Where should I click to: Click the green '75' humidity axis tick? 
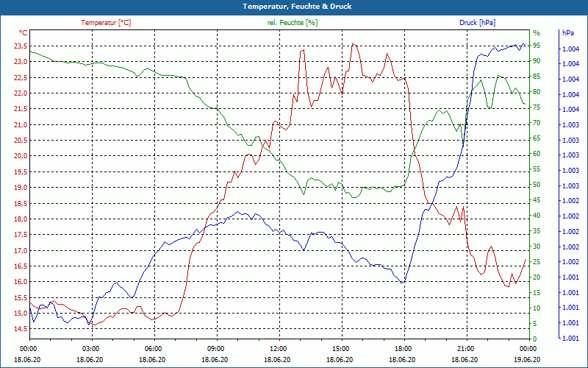(537, 107)
